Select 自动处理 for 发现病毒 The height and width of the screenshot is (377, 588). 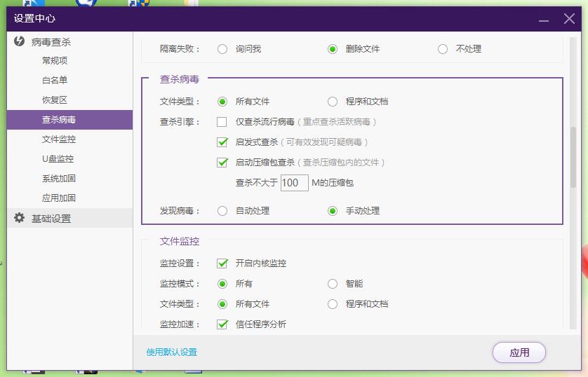[x=222, y=211]
